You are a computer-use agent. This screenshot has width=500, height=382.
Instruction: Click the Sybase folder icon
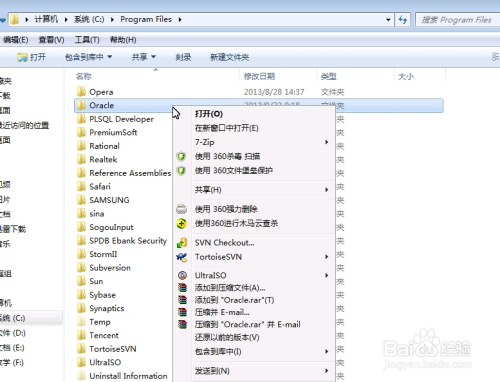click(x=81, y=295)
